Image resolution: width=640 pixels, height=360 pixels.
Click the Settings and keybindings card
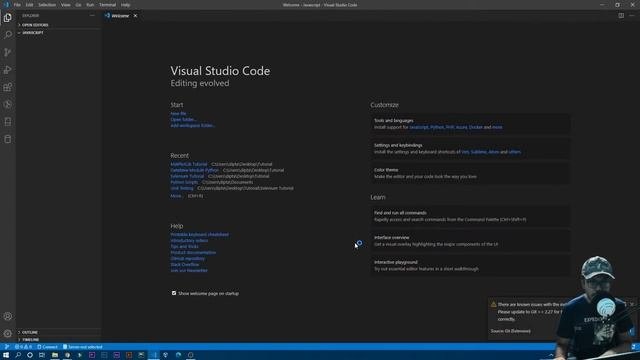[x=471, y=149]
